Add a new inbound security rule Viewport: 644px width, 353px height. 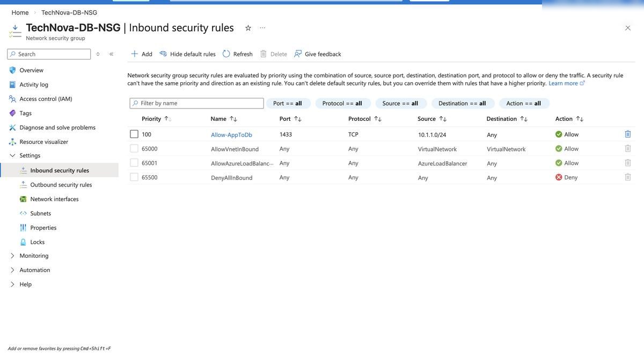point(142,54)
